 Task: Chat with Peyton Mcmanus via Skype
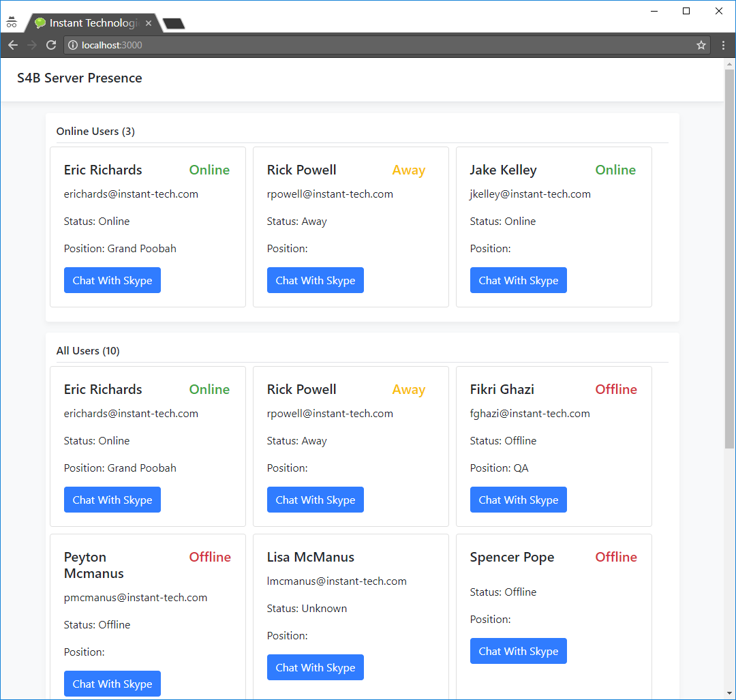click(x=112, y=684)
